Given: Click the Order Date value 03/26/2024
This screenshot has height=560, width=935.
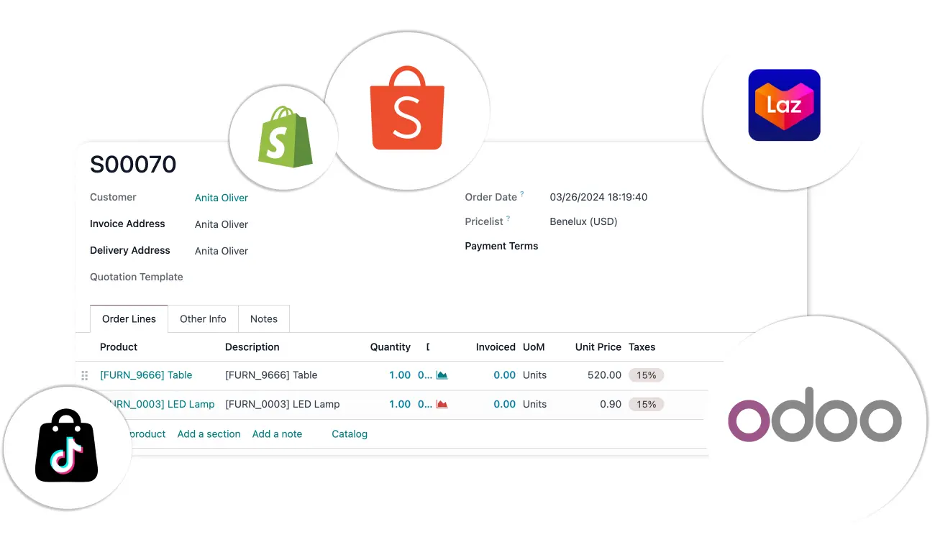Looking at the screenshot, I should 598,197.
